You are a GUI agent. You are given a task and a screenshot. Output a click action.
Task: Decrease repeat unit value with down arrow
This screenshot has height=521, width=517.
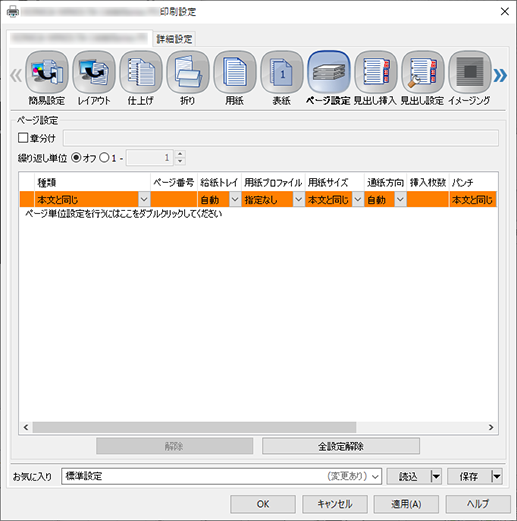180,161
